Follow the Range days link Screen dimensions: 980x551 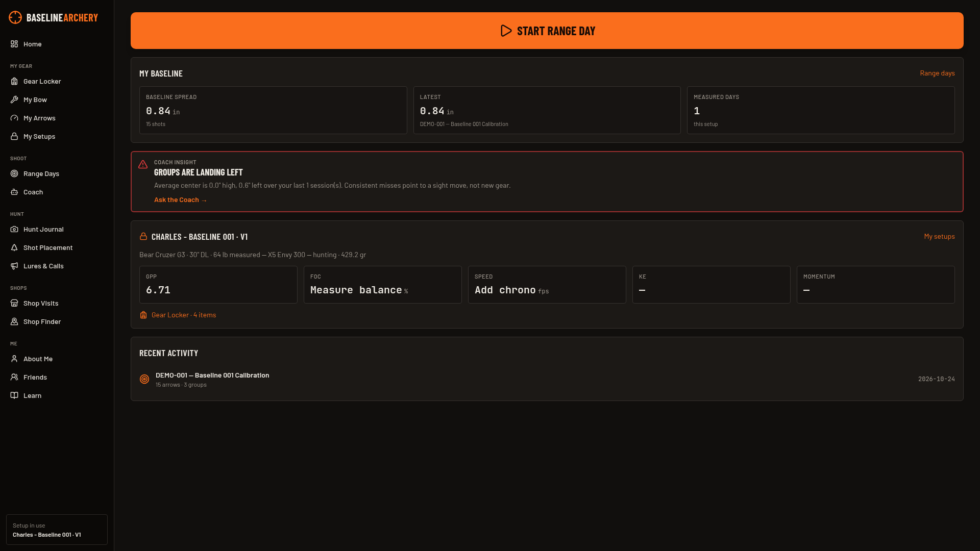pyautogui.click(x=937, y=73)
